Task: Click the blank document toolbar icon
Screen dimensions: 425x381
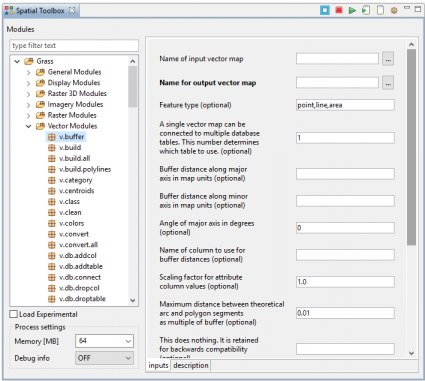Action: point(380,10)
